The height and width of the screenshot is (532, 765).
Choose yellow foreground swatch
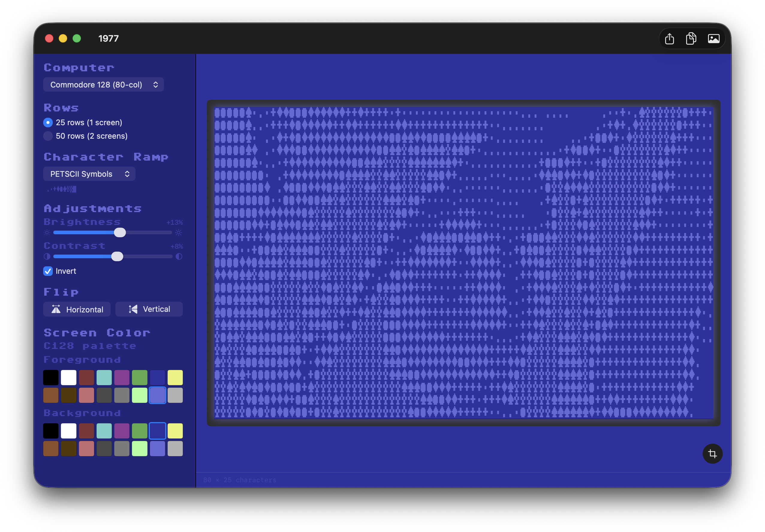click(175, 377)
